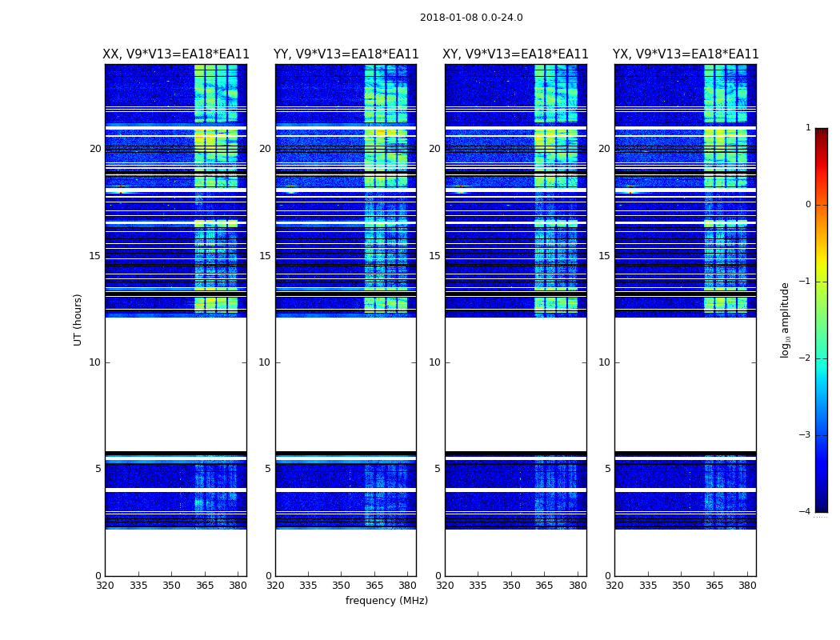This screenshot has height=640, width=840.
Task: Click the UT (hours) y-axis label
Action: (78, 319)
